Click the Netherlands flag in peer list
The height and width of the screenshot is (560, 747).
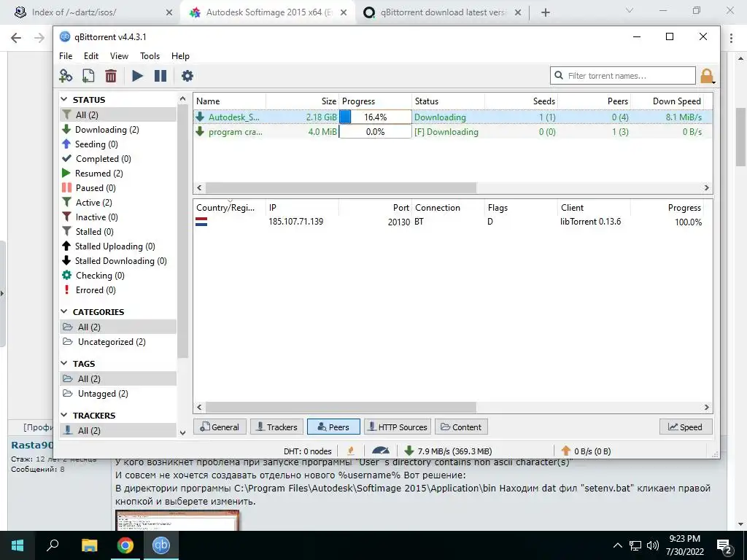(201, 222)
